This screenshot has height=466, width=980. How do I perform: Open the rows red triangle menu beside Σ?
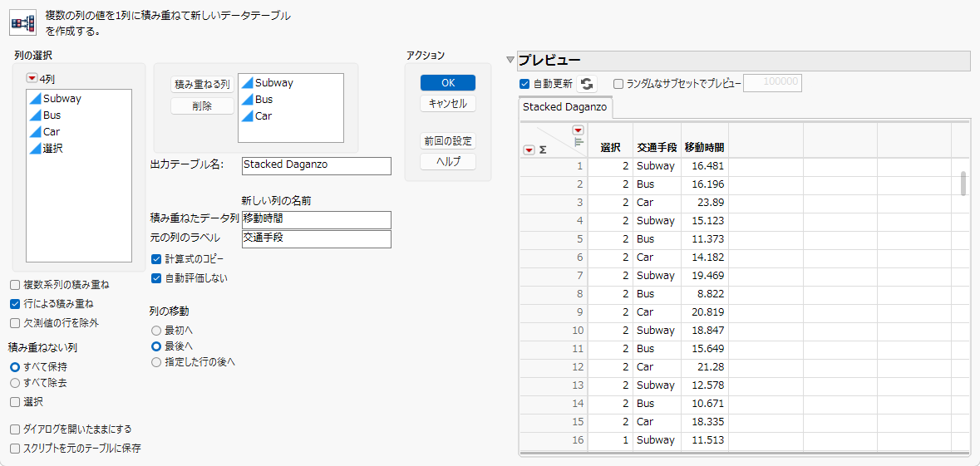click(x=529, y=150)
